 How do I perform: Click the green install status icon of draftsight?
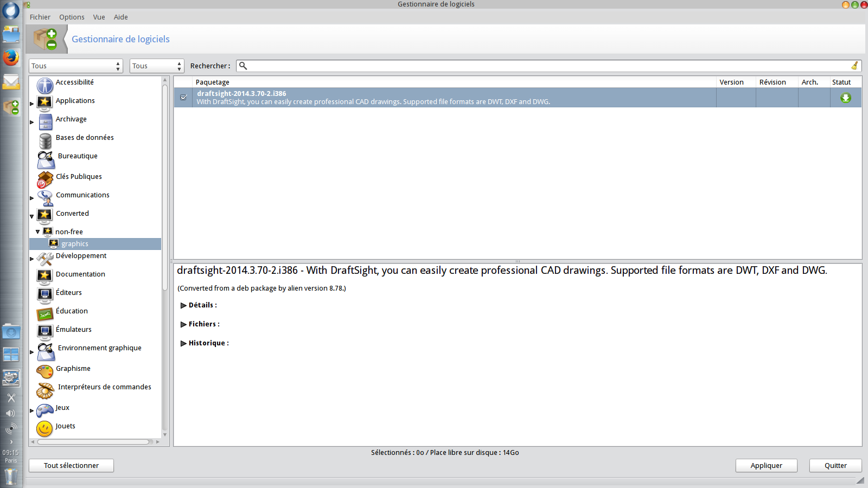pyautogui.click(x=846, y=98)
